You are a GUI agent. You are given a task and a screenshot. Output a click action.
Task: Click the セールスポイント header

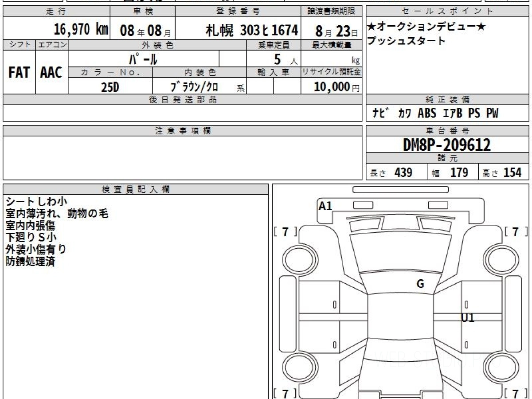point(448,12)
